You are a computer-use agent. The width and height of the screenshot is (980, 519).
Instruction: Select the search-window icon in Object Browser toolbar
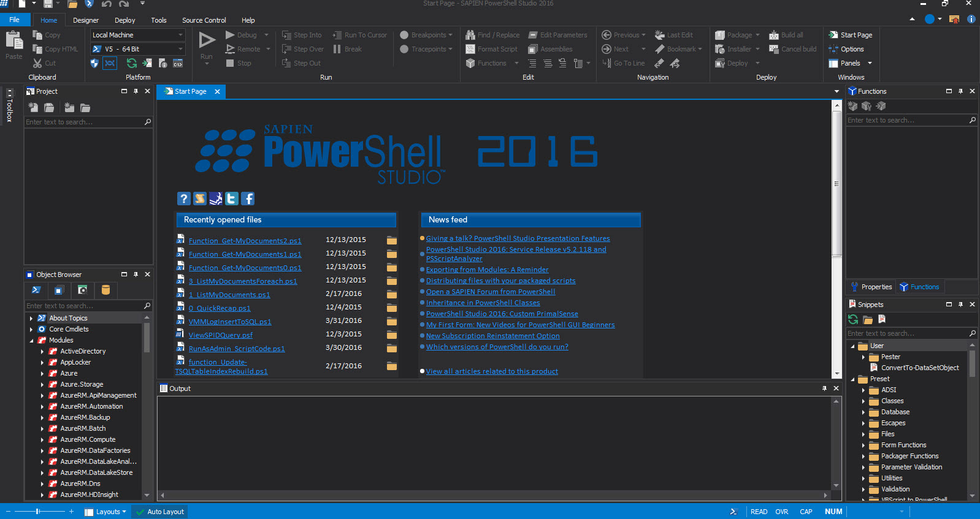(82, 290)
